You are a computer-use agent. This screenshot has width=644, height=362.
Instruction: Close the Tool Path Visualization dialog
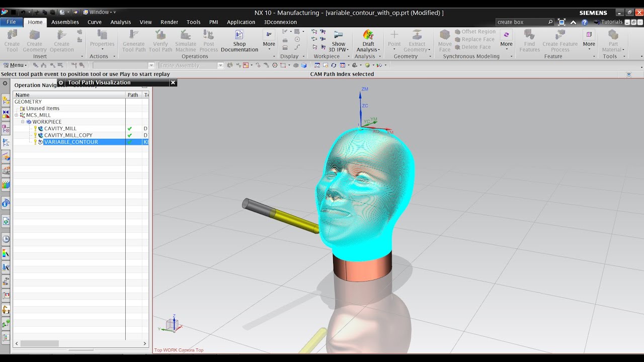pyautogui.click(x=173, y=82)
